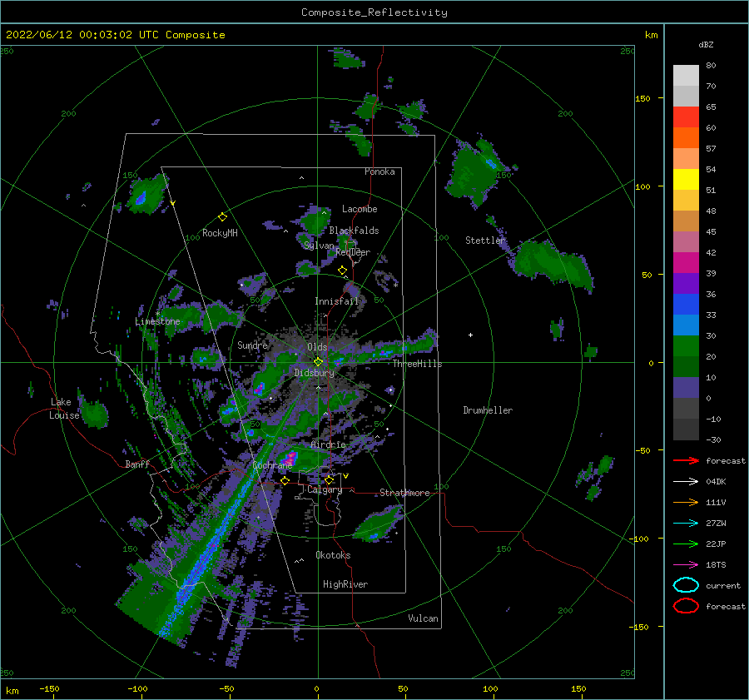Image resolution: width=749 pixels, height=700 pixels.
Task: Select the light gray 70–80 dBZ swatch
Action: [686, 75]
